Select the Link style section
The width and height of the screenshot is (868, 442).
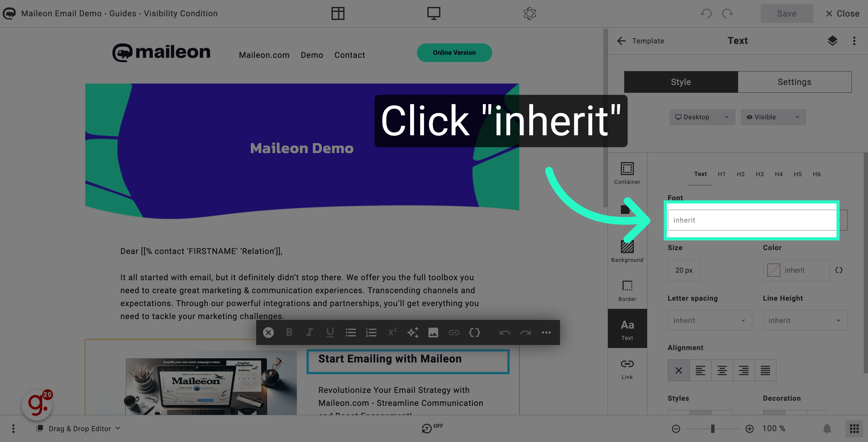click(x=627, y=369)
